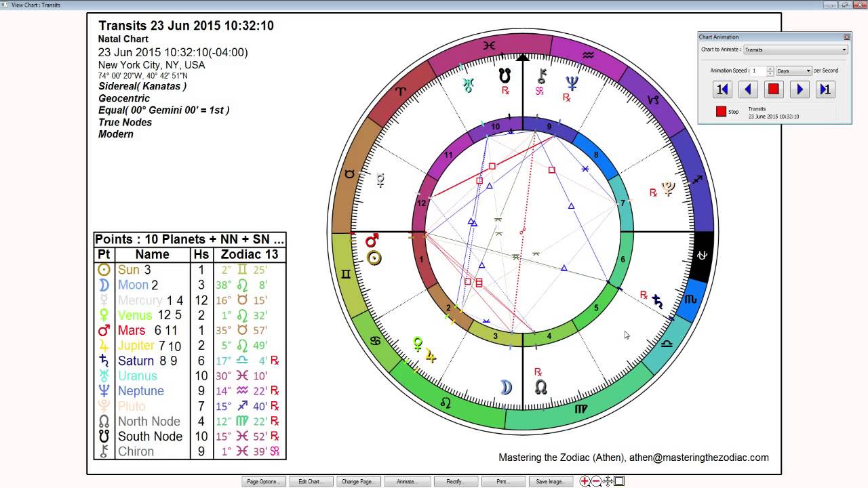Click the Save Image button

[549, 481]
